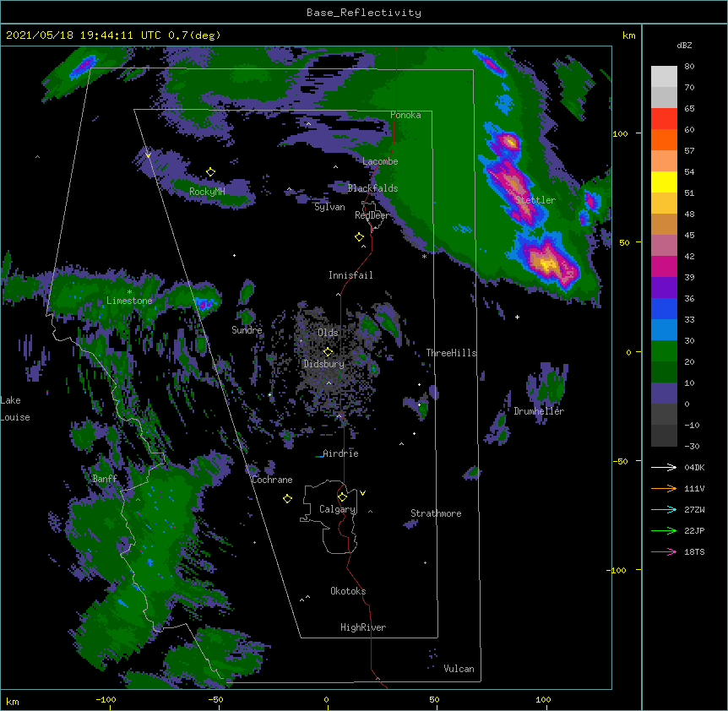Click the Lake Louise label at left edge

(x=15, y=409)
